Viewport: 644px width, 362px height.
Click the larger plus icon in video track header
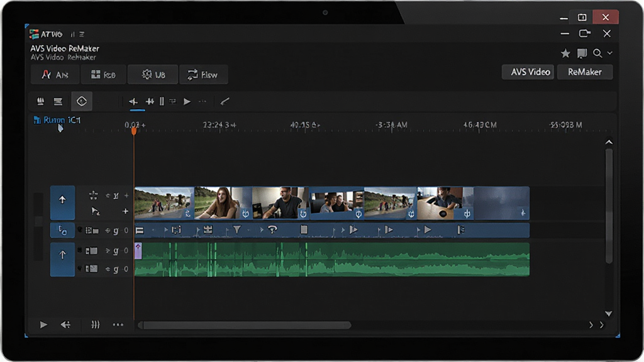click(x=125, y=211)
